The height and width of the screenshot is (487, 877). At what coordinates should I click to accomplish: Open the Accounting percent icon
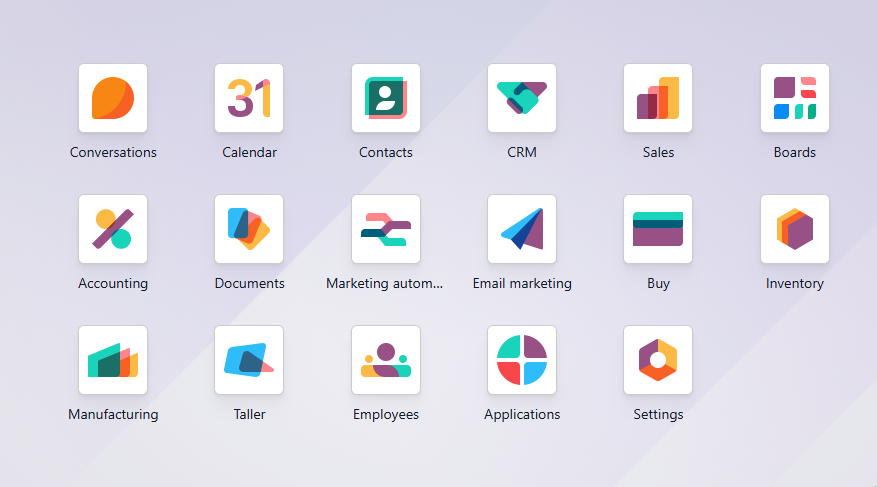(x=113, y=229)
